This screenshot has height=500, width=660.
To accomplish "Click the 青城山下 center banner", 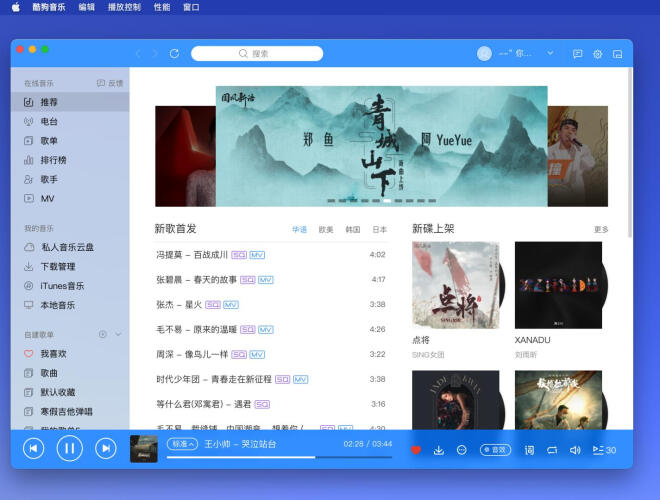I will (381, 146).
